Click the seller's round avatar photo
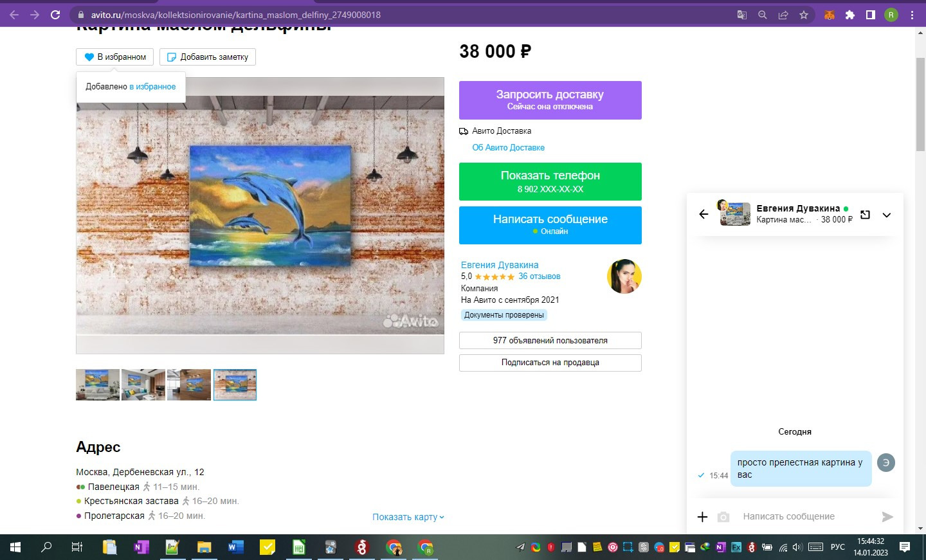This screenshot has height=560, width=926. coord(624,276)
